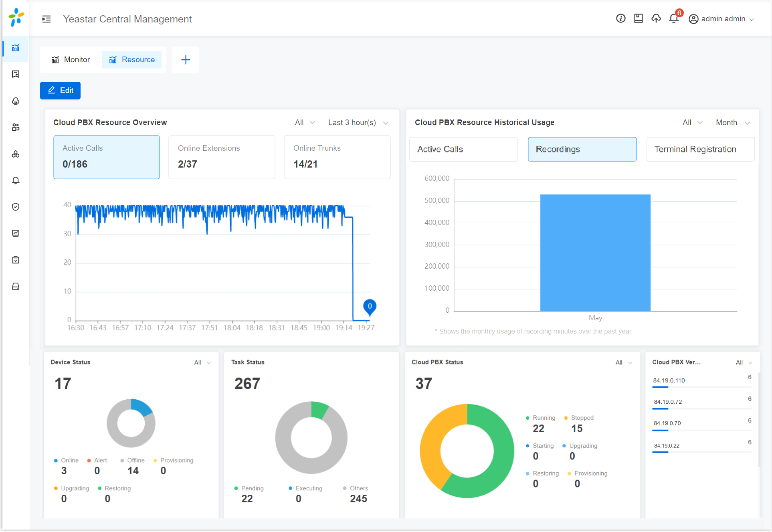Open the Month period dropdown
Image resolution: width=772 pixels, height=532 pixels.
(x=732, y=123)
